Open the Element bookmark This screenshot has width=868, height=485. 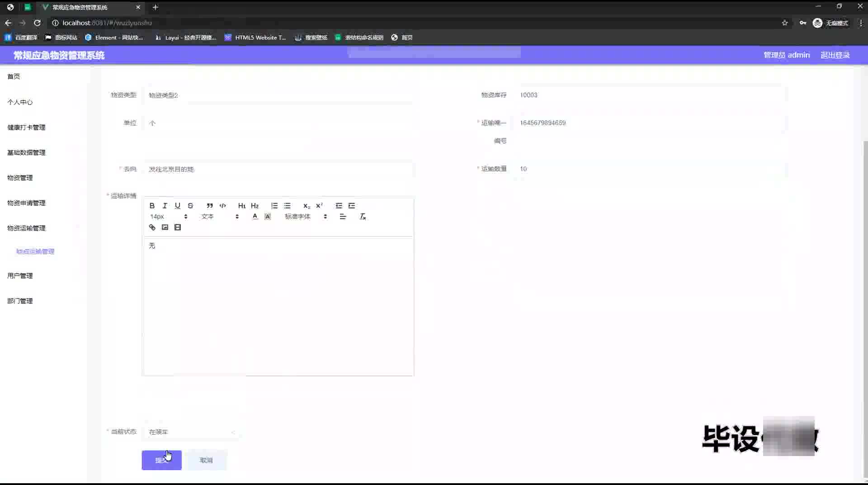[114, 38]
